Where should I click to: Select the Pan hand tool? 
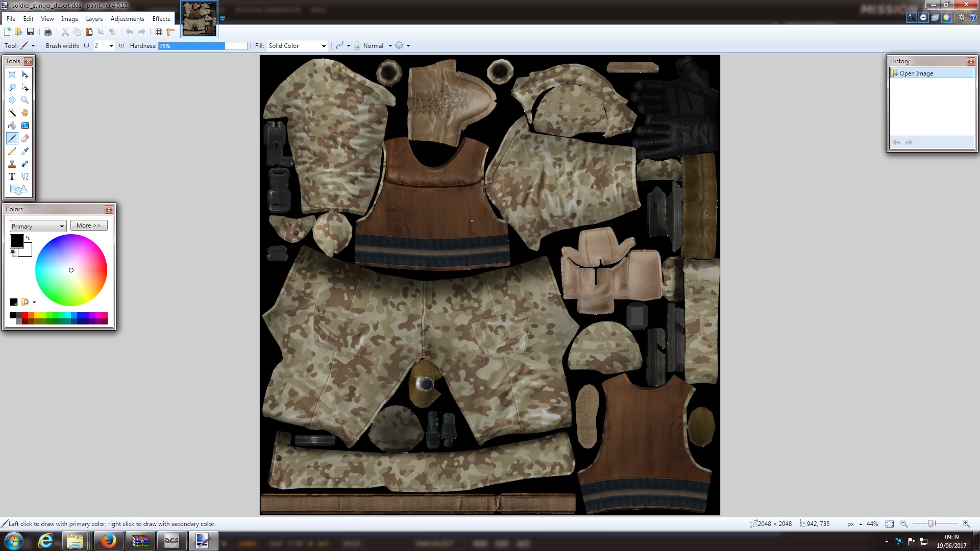pyautogui.click(x=25, y=113)
